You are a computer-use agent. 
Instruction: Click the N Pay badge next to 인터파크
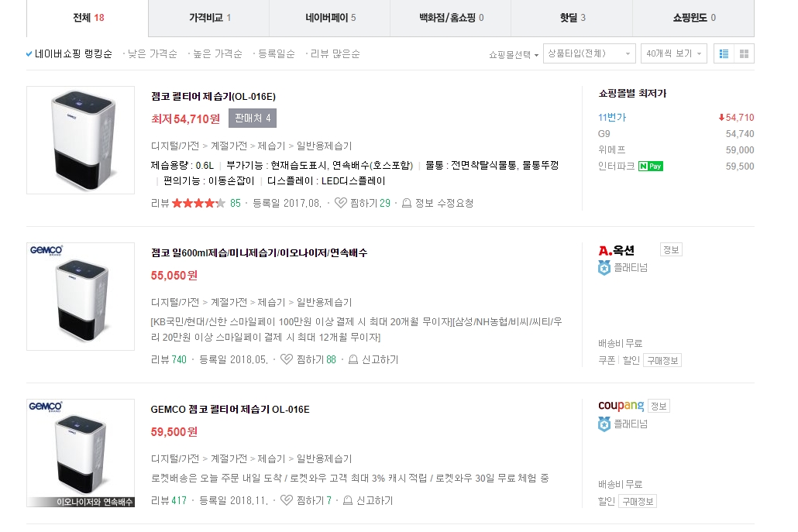tap(651, 166)
